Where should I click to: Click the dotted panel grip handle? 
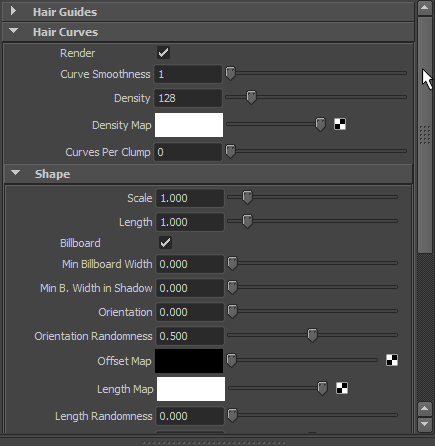213,443
